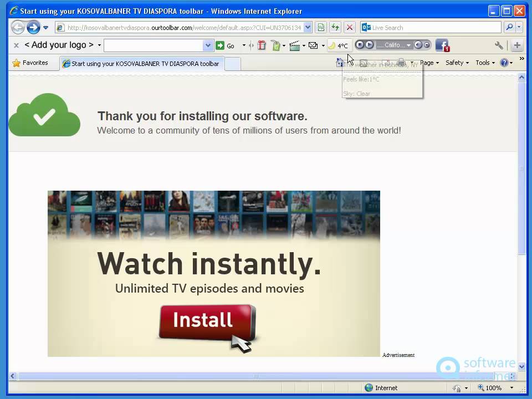Open the search provider dropdown arrow
This screenshot has width=532, height=399.
[519, 27]
